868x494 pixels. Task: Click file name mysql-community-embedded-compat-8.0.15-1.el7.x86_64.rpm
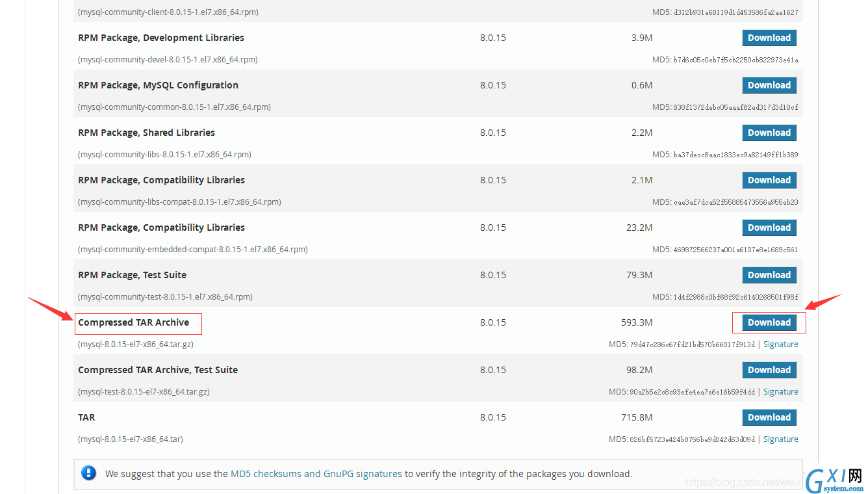[193, 250]
